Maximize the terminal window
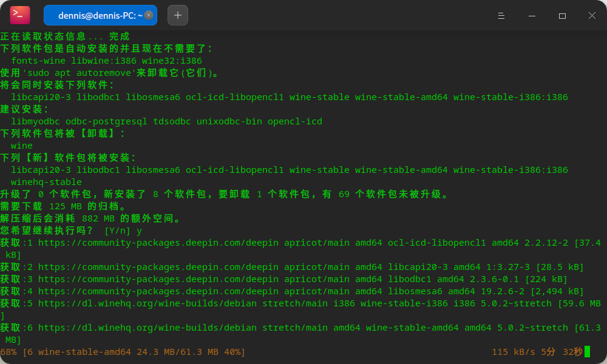Screen dimensions: 607x364 coord(562,16)
